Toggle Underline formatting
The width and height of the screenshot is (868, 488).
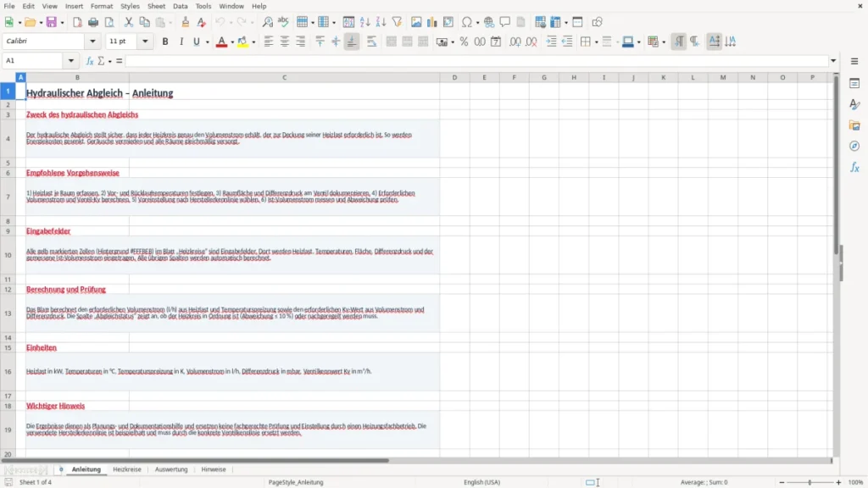pos(196,42)
